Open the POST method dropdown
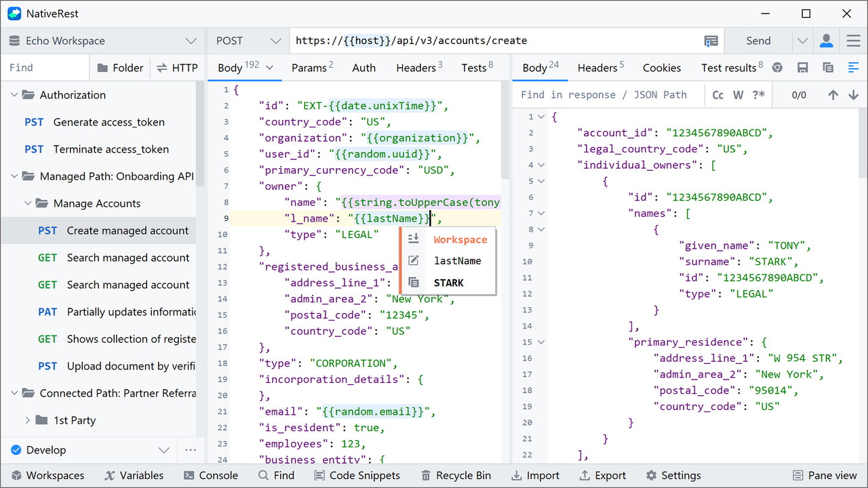 (248, 41)
